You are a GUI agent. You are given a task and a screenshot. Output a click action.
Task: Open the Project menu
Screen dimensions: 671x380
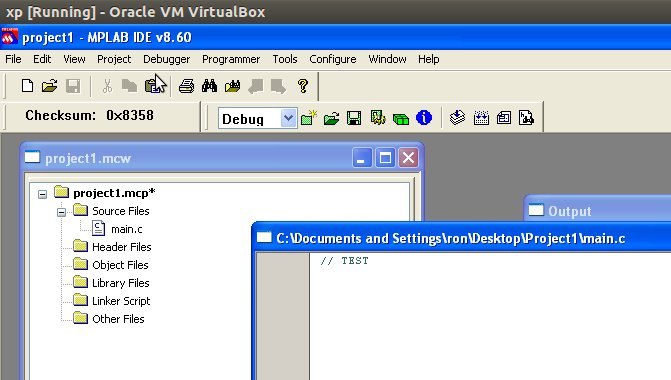click(114, 59)
